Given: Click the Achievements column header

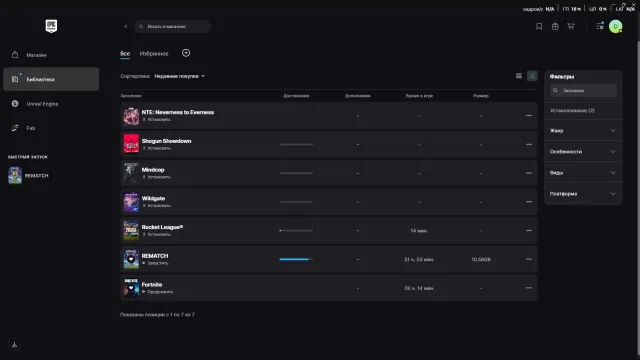Looking at the screenshot, I should (296, 96).
